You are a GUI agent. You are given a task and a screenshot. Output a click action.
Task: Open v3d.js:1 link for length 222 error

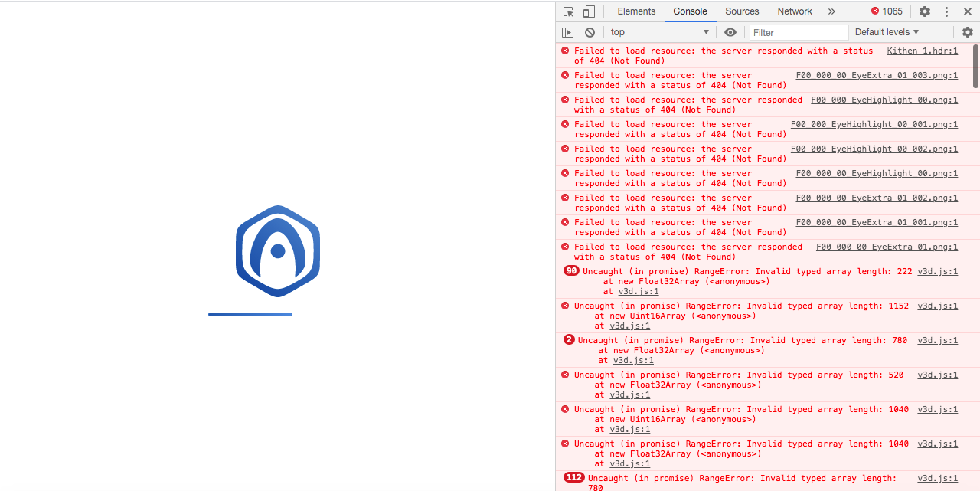[x=938, y=271]
